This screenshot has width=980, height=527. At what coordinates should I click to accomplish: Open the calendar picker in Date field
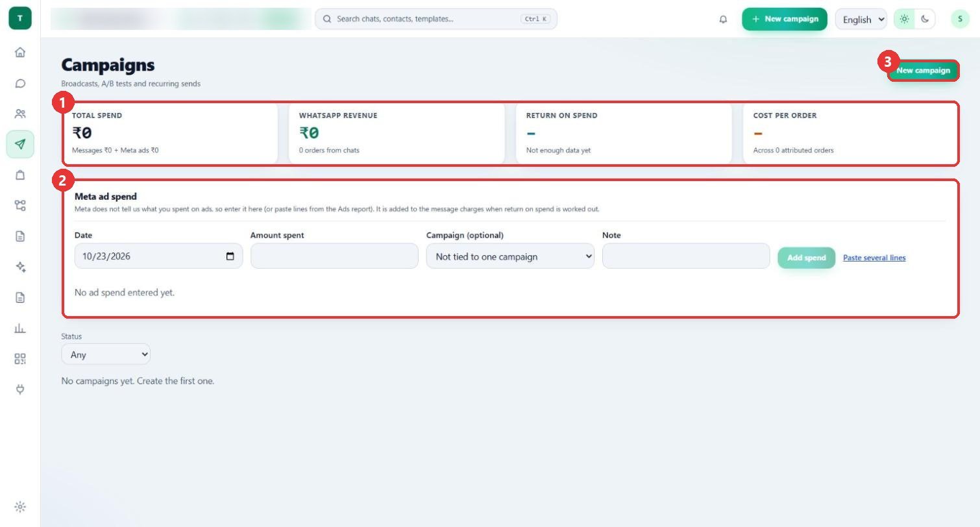[x=230, y=256]
